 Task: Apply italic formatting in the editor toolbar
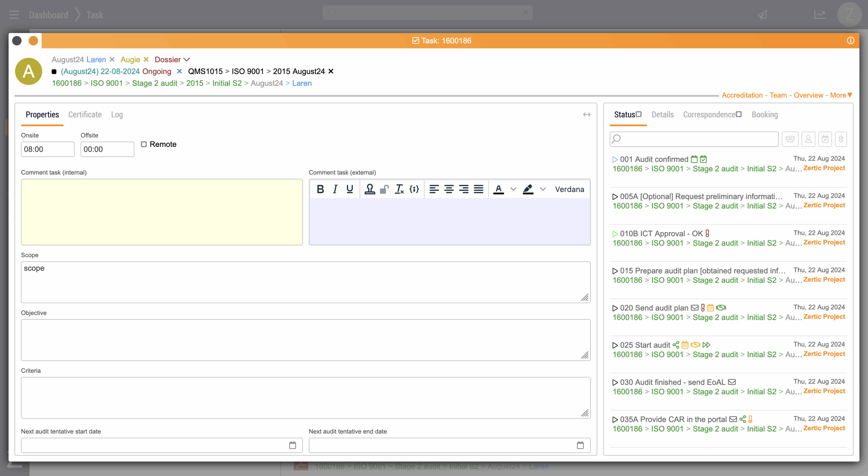coord(335,189)
